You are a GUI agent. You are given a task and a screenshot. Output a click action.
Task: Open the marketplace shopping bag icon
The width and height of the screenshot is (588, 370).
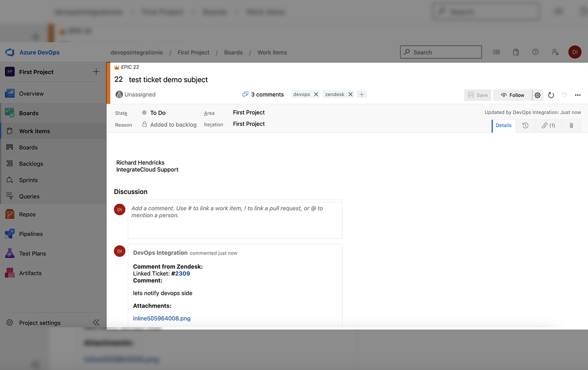pos(516,52)
